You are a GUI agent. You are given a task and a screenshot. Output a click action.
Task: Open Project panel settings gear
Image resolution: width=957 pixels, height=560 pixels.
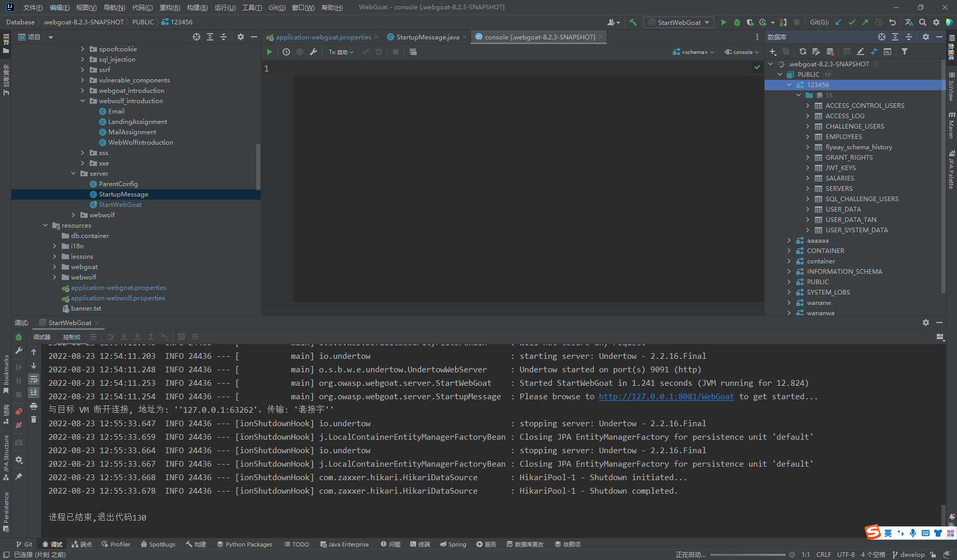coord(241,37)
